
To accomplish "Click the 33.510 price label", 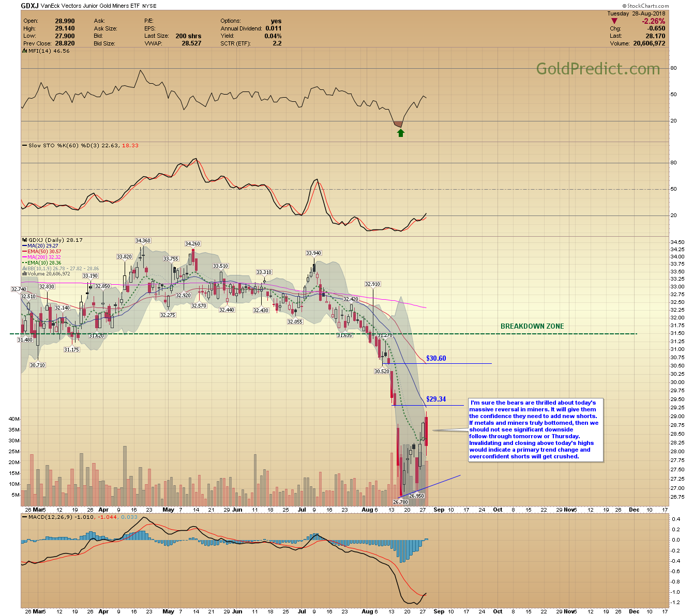I will 220,266.
